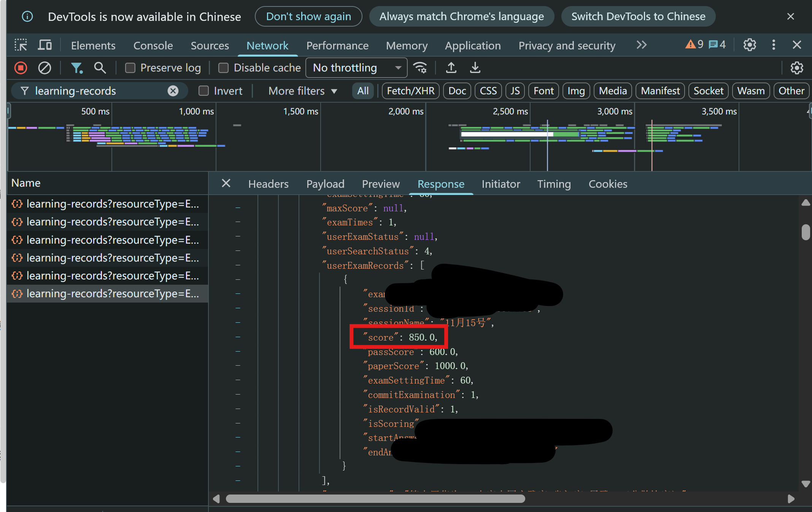Stop recording network log
The height and width of the screenshot is (512, 812).
[21, 68]
